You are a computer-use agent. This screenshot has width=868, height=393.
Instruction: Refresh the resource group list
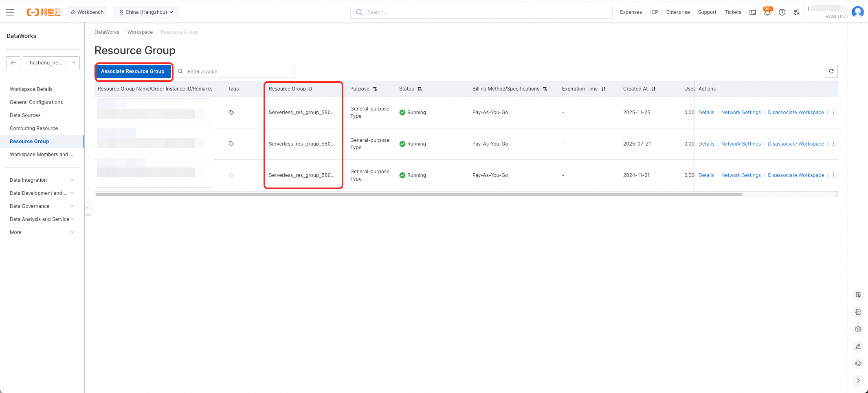click(x=831, y=71)
